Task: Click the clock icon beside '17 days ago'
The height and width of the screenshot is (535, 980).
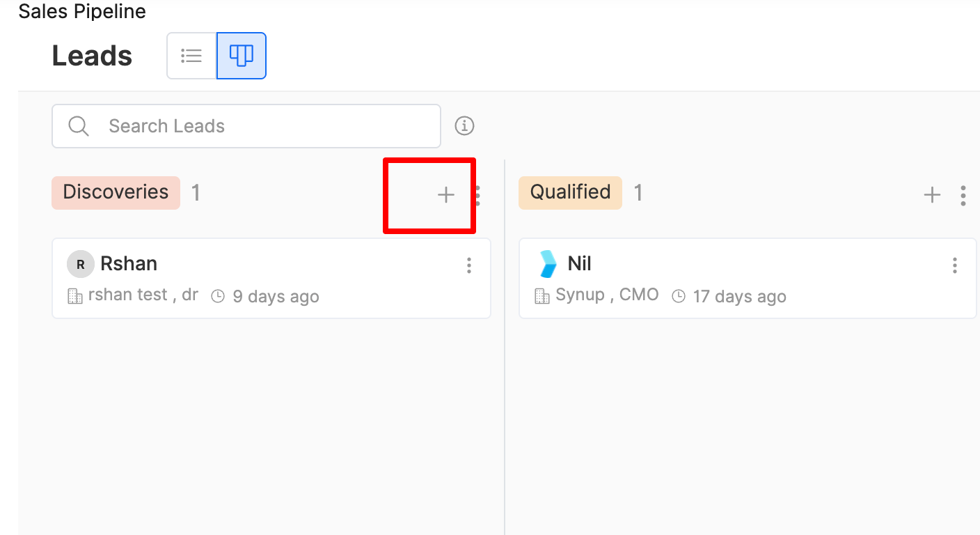Action: [x=679, y=297]
